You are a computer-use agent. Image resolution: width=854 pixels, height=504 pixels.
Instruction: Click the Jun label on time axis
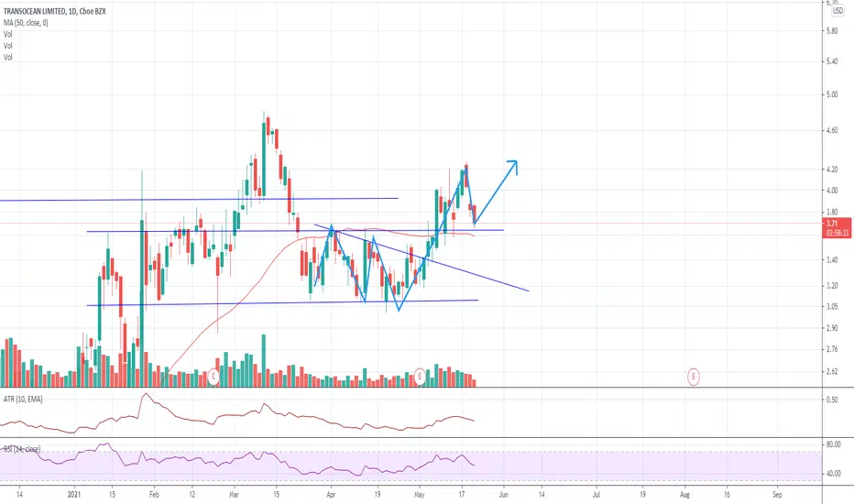pyautogui.click(x=504, y=495)
